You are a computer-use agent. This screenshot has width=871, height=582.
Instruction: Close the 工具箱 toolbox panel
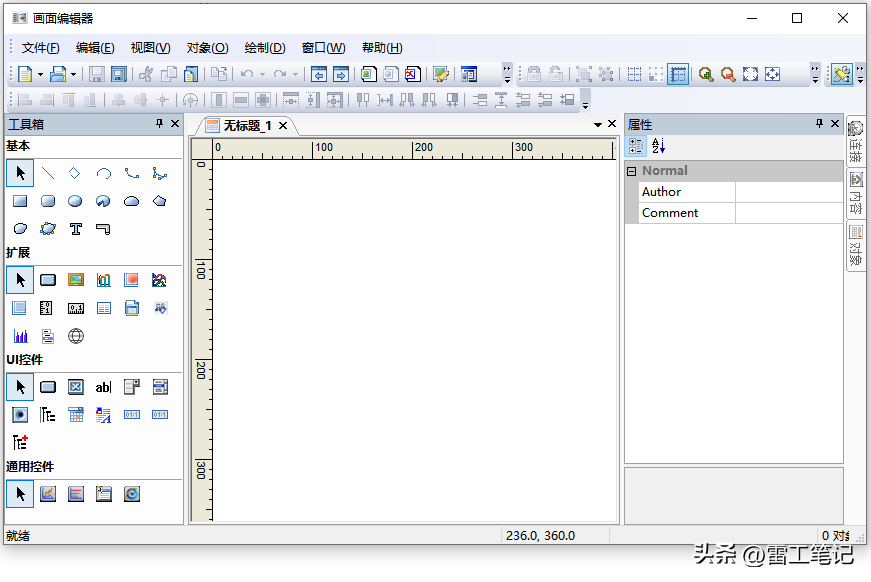175,124
